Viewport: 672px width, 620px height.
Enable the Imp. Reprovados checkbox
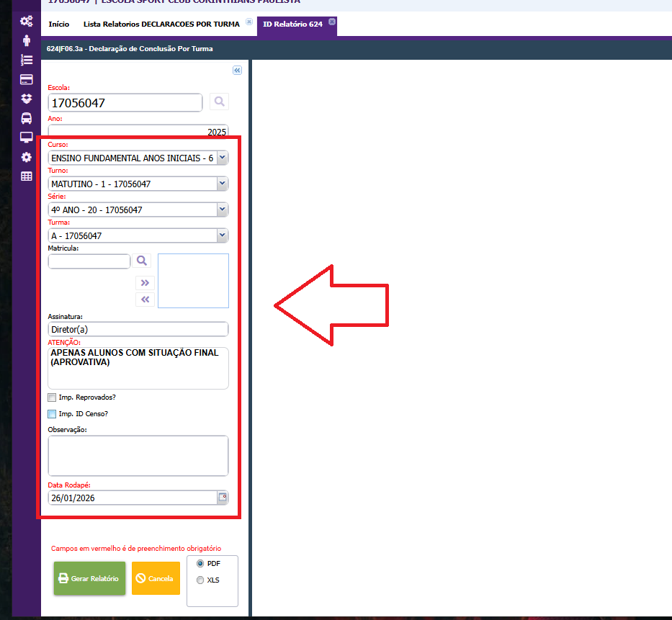pyautogui.click(x=52, y=397)
